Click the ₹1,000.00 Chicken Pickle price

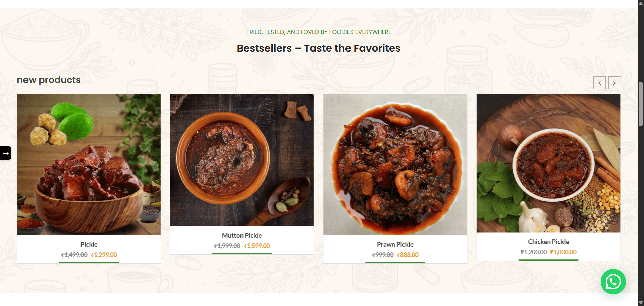(563, 252)
